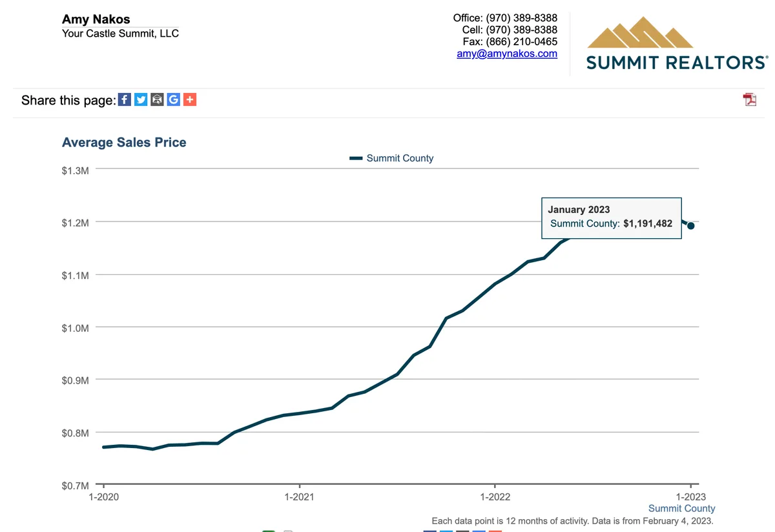Click the $1.3M y-axis label
This screenshot has height=532, width=775.
tap(75, 170)
